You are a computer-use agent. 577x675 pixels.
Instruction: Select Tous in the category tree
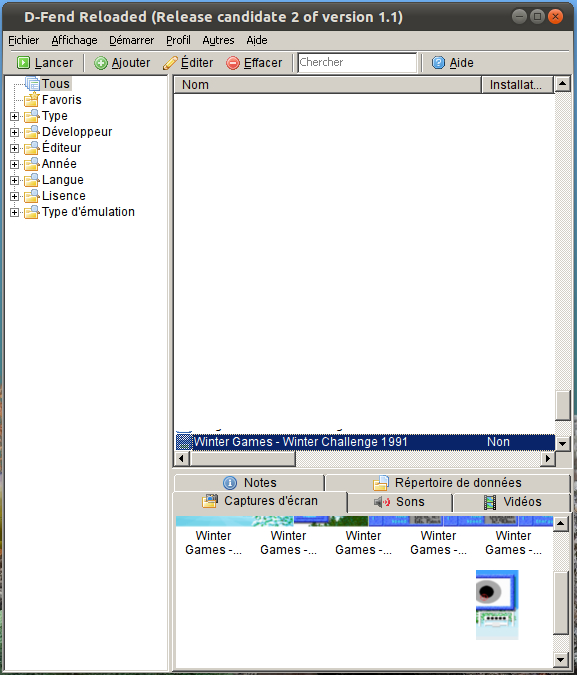click(56, 84)
